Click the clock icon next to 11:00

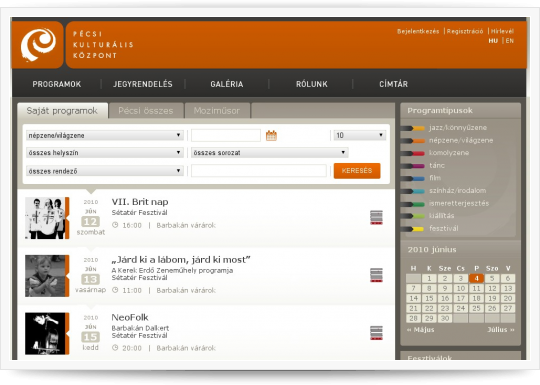(115, 290)
